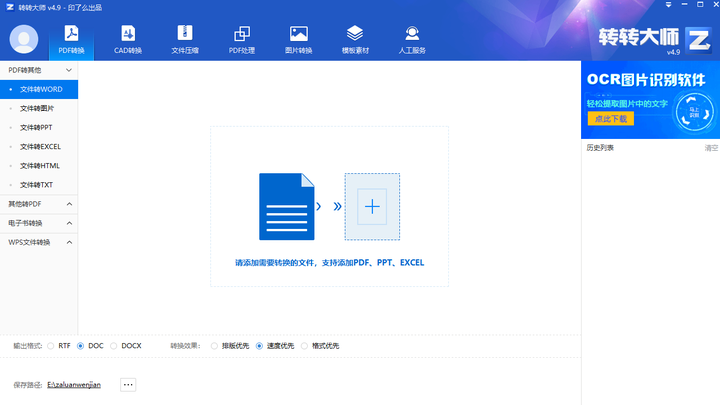720x405 pixels.
Task: Expand the WPS文件转换 group
Action: pyautogui.click(x=39, y=242)
